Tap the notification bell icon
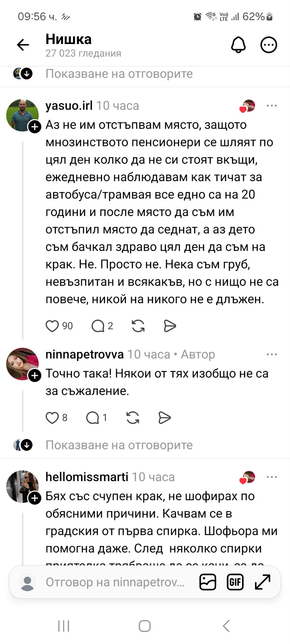 click(238, 45)
